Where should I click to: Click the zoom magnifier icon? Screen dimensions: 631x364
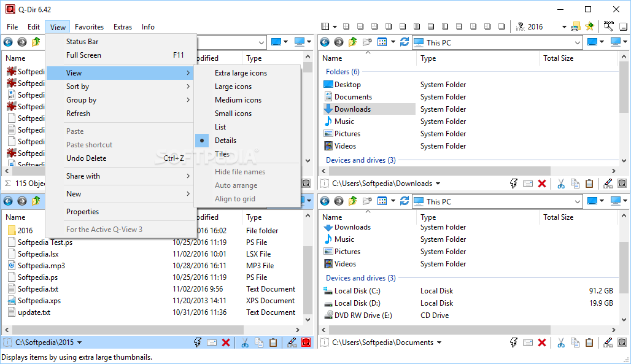pyautogui.click(x=608, y=26)
